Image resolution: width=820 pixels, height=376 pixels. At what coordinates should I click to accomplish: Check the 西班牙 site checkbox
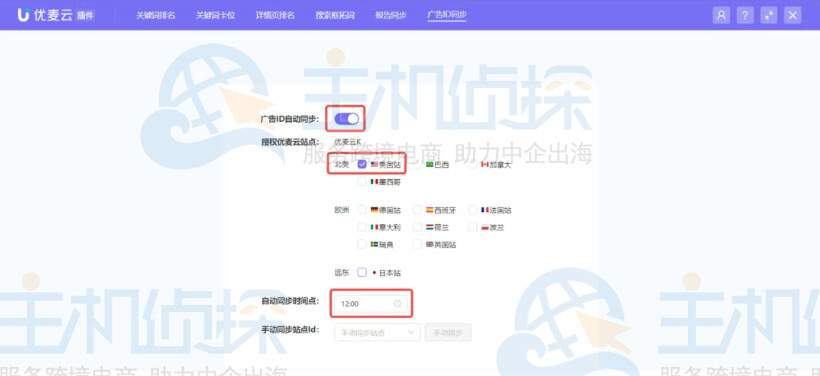417,210
